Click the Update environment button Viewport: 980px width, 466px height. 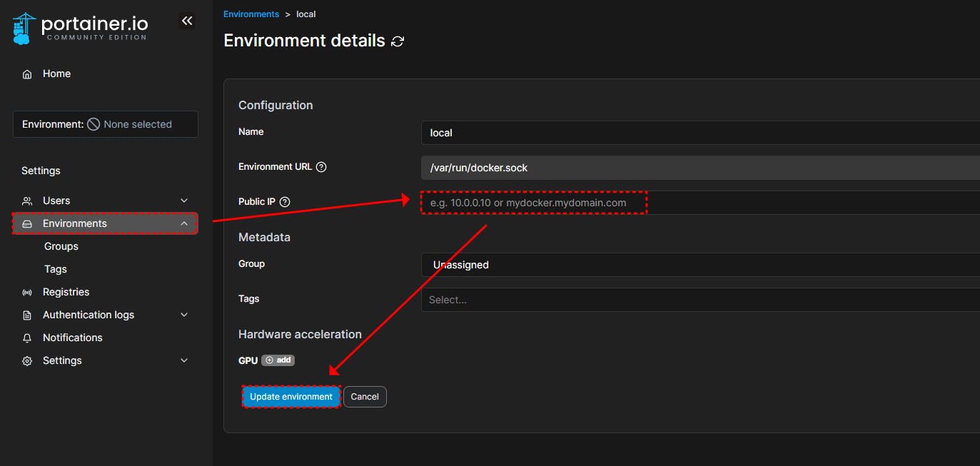291,397
